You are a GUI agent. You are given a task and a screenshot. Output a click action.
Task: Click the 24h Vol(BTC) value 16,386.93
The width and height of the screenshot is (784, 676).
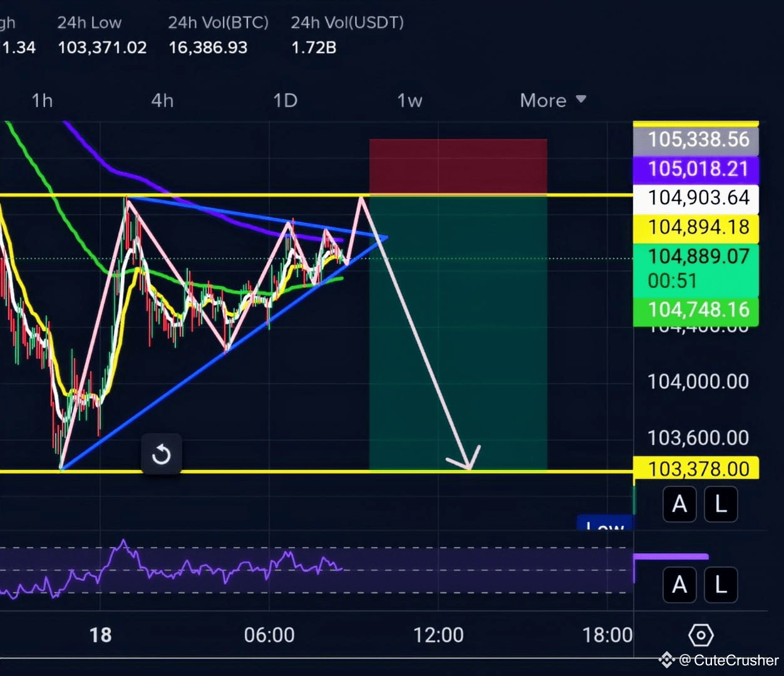tap(208, 48)
